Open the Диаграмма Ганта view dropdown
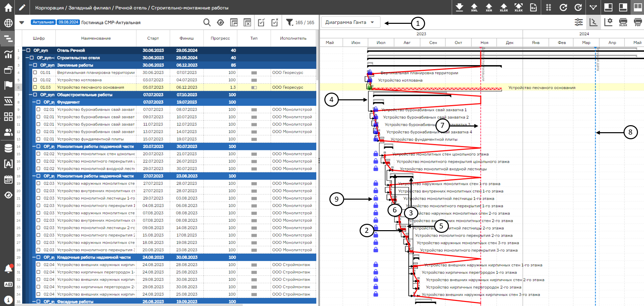Screen dimensions: 644x306 coord(351,22)
